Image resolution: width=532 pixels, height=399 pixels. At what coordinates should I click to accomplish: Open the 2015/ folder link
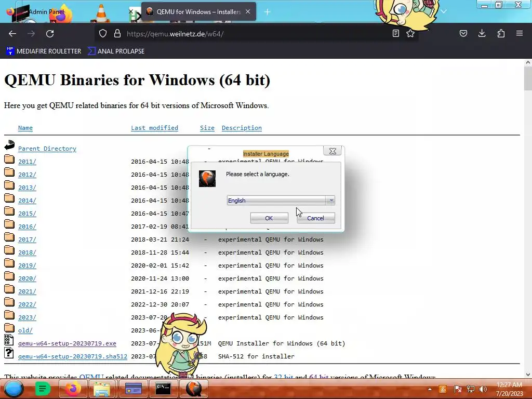coord(27,214)
